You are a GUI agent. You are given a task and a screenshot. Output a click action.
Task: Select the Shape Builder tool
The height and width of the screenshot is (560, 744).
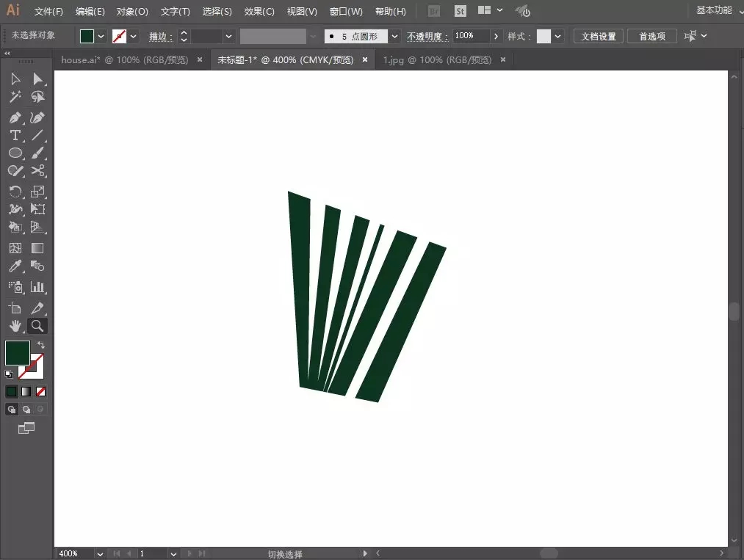[15, 227]
